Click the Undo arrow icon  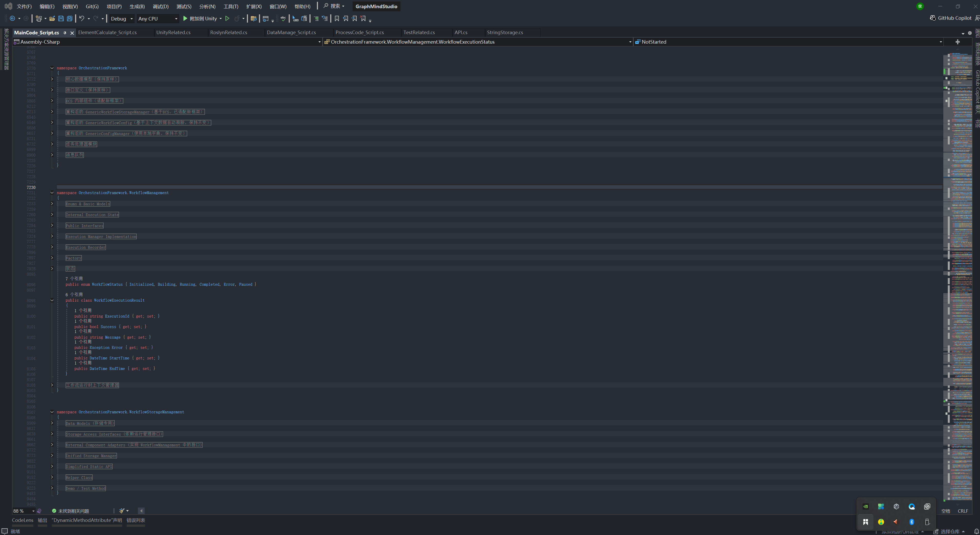point(82,18)
